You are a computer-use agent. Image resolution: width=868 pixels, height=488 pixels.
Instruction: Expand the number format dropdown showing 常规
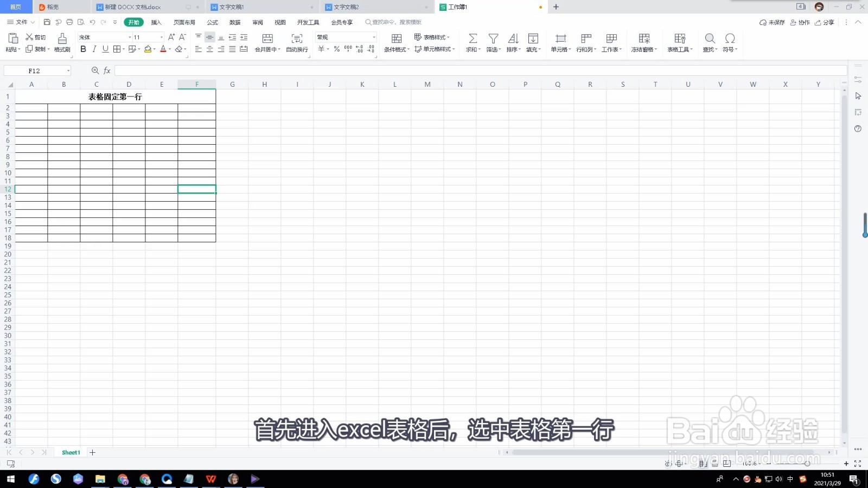(x=374, y=37)
